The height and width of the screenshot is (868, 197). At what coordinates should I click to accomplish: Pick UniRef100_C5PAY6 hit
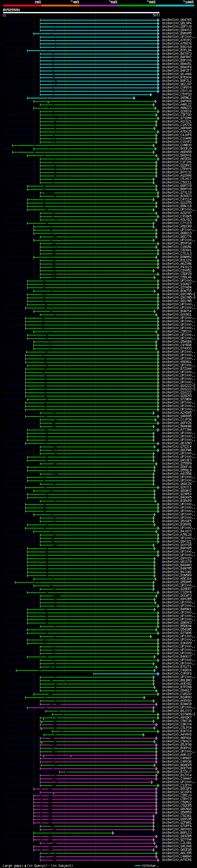pos(176,169)
